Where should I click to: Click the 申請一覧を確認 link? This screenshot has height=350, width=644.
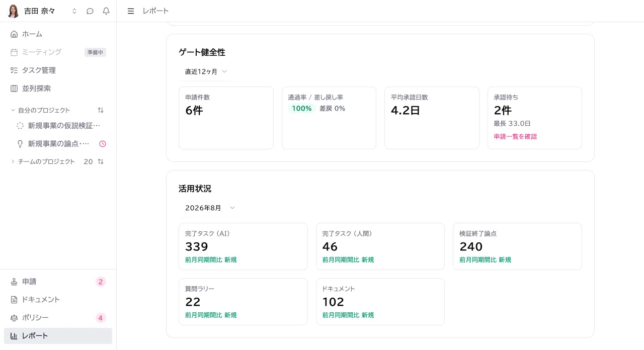515,137
